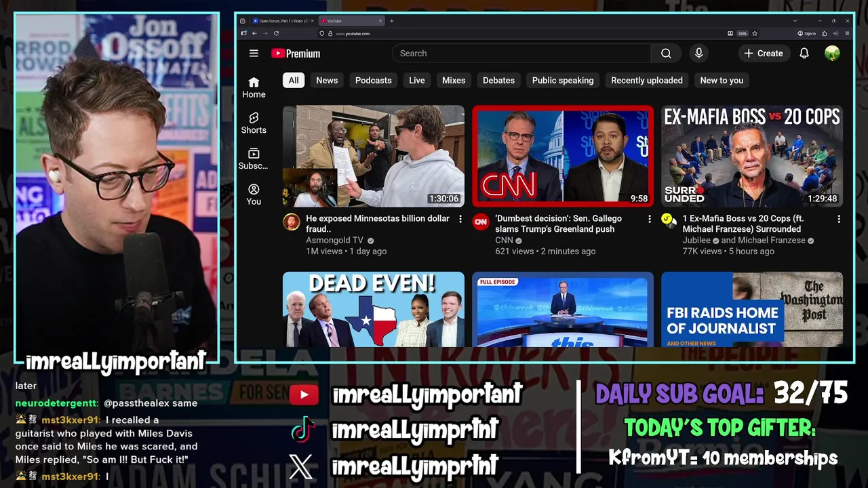Select the Podcasts filter chip
The width and height of the screenshot is (868, 488).
(374, 80)
